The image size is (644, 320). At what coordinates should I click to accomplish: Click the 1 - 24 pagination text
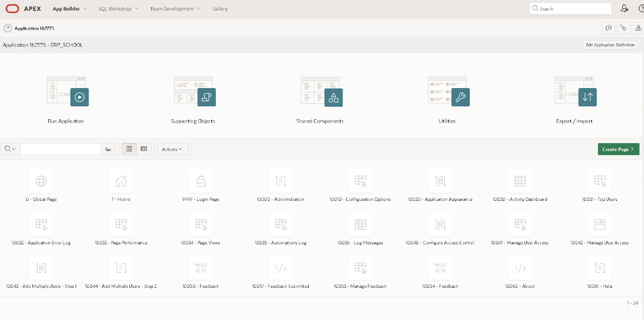tap(632, 303)
